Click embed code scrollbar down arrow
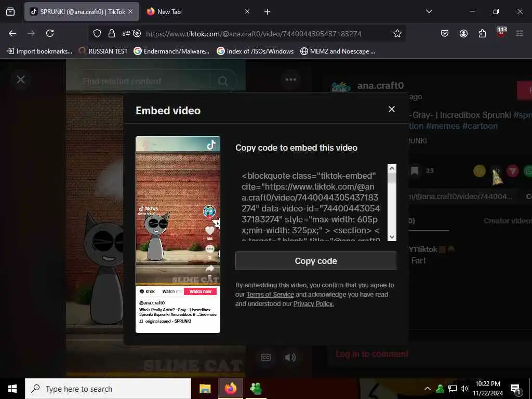Screen dimensions: 532x399 392,237
